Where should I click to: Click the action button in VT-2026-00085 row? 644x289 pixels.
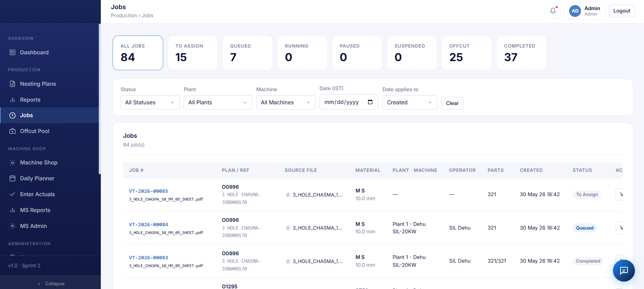(619, 194)
